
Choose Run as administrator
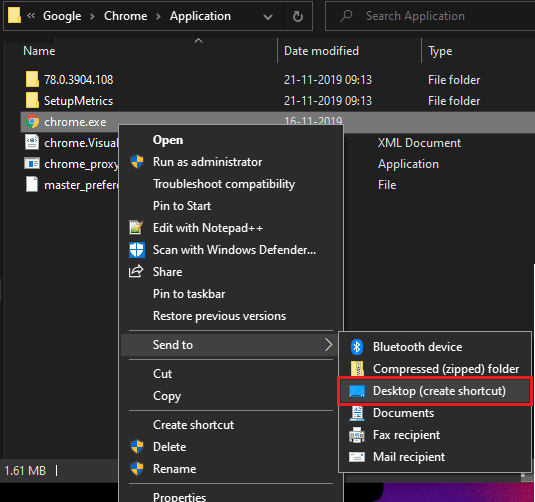click(207, 162)
